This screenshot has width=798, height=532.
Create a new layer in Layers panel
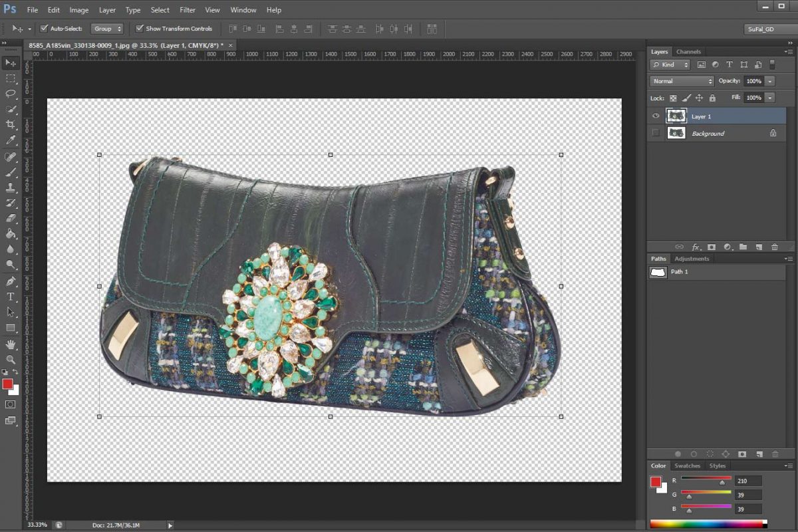[x=759, y=247]
